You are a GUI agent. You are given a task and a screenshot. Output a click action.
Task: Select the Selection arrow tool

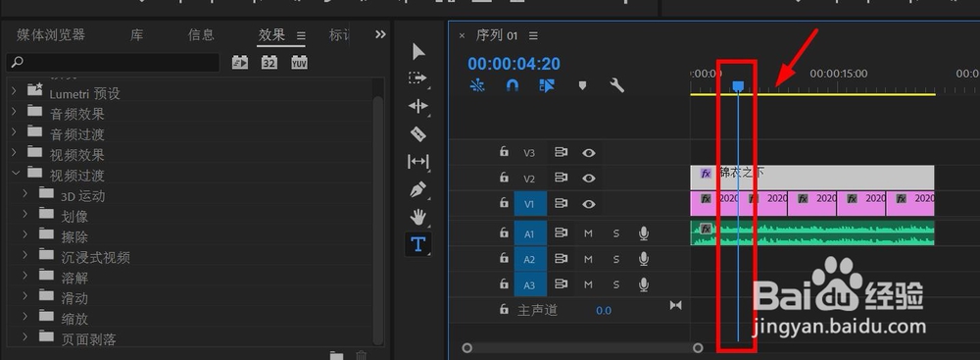418,51
